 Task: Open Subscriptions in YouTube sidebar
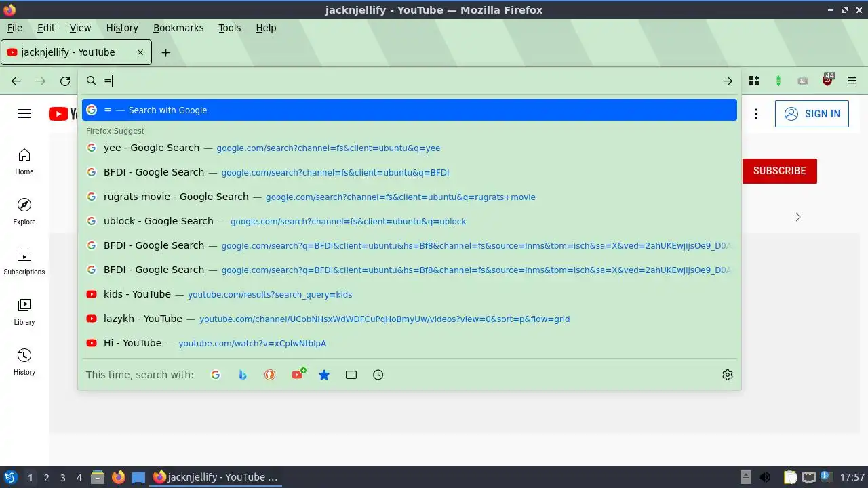[24, 262]
